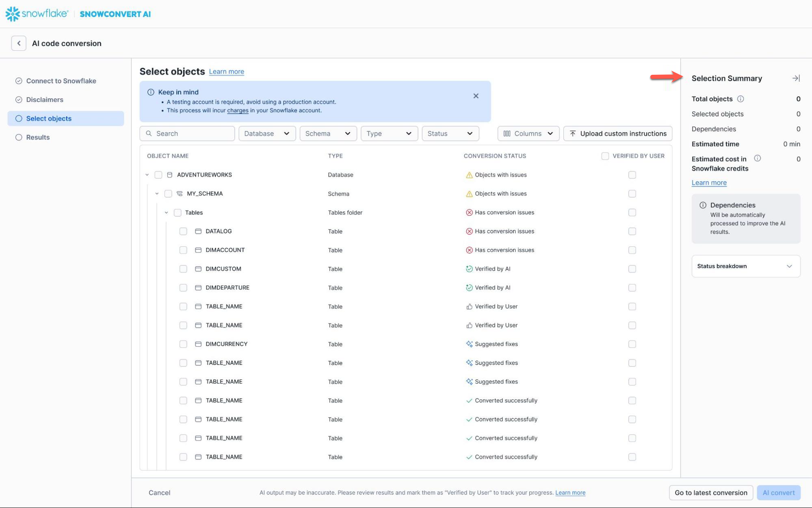Open the Status filter dropdown
This screenshot has height=508, width=812.
tap(450, 134)
